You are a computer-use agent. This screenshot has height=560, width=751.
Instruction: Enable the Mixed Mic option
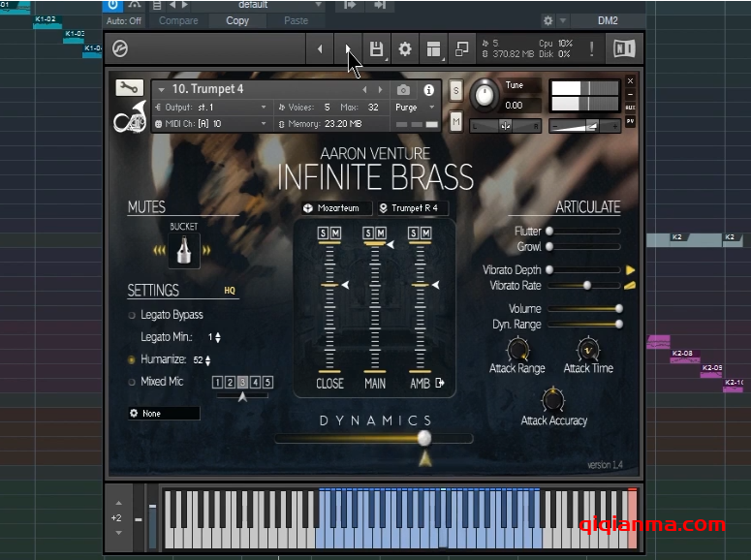click(x=133, y=382)
